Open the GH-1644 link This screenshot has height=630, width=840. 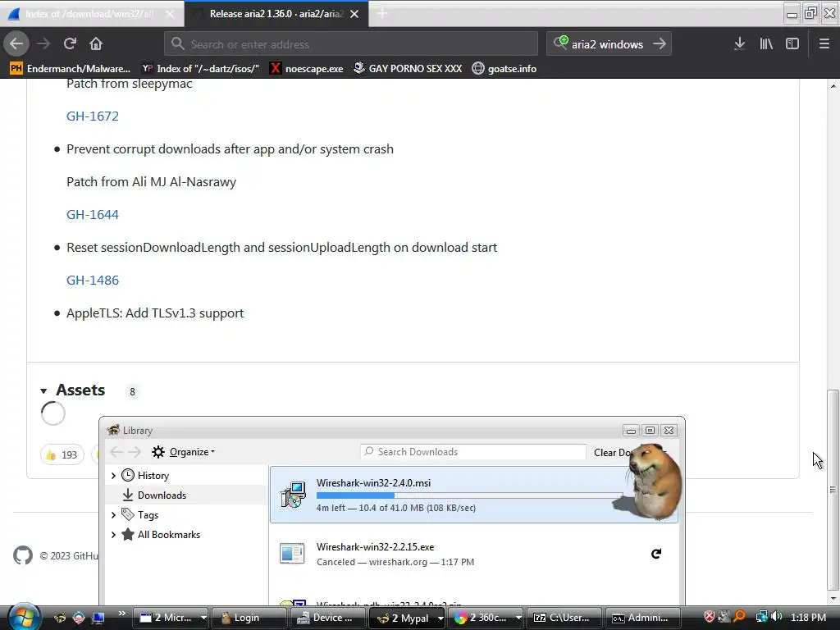(x=93, y=214)
